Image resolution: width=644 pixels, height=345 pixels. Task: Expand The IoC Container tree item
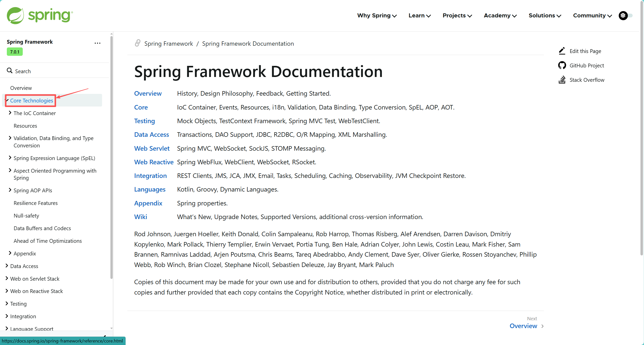coord(10,113)
